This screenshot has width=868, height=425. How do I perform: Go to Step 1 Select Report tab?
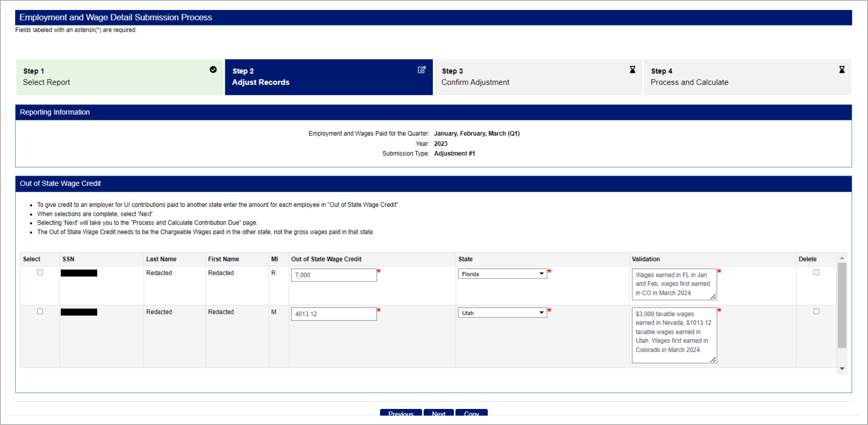click(x=120, y=77)
